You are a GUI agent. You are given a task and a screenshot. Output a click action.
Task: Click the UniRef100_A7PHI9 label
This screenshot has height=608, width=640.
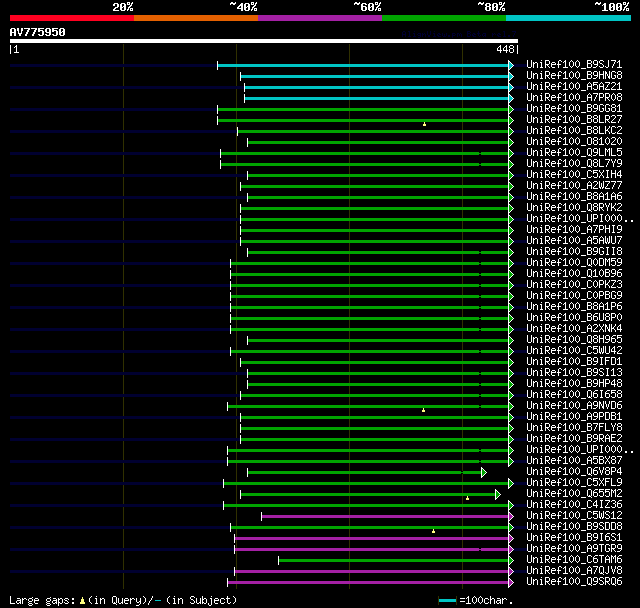[574, 230]
